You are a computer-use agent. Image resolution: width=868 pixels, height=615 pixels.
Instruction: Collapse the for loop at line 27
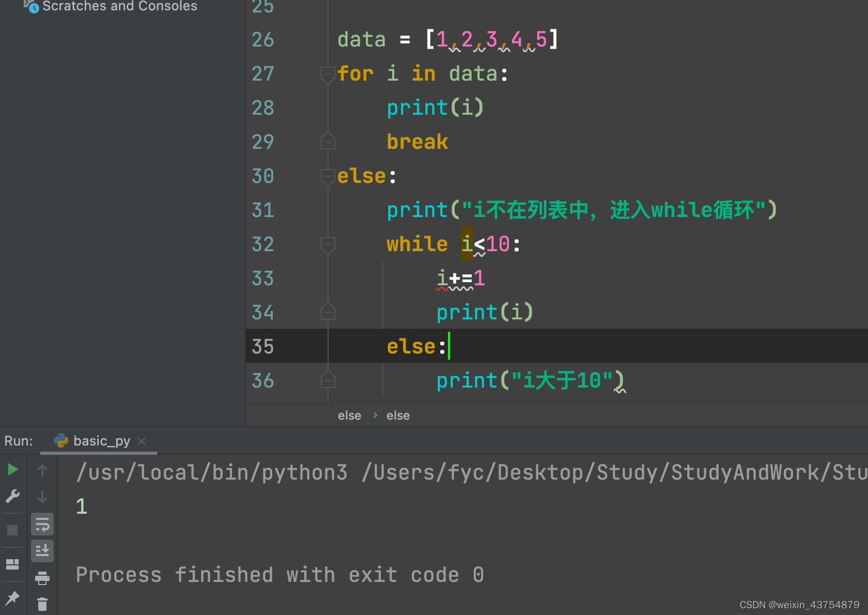tap(328, 74)
